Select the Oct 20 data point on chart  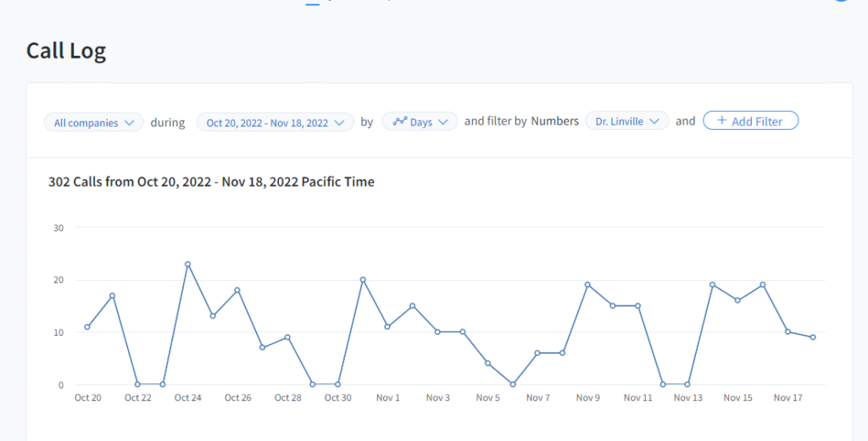click(x=87, y=327)
